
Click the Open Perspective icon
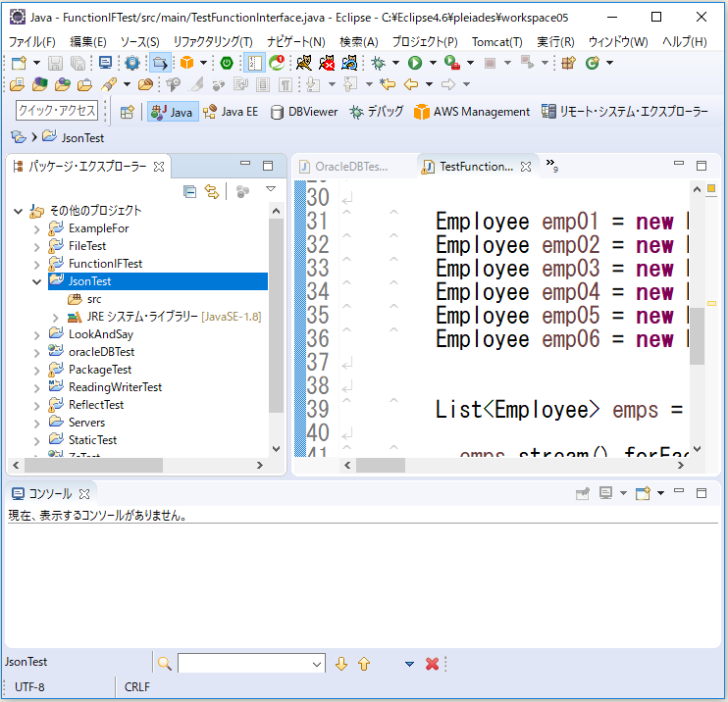coord(127,112)
